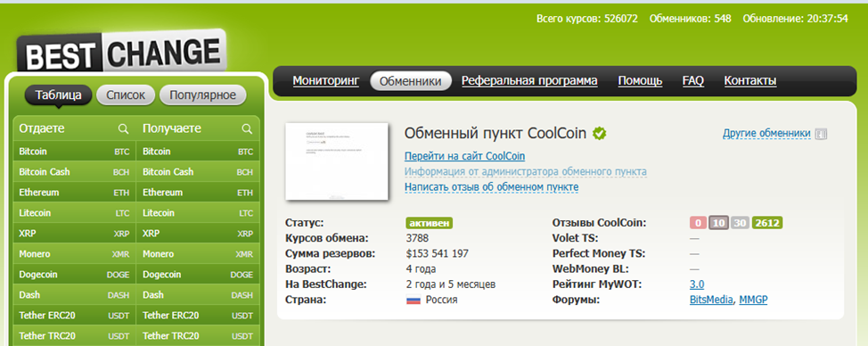Open search icon next to Получаете
This screenshot has height=346, width=868.
click(247, 128)
